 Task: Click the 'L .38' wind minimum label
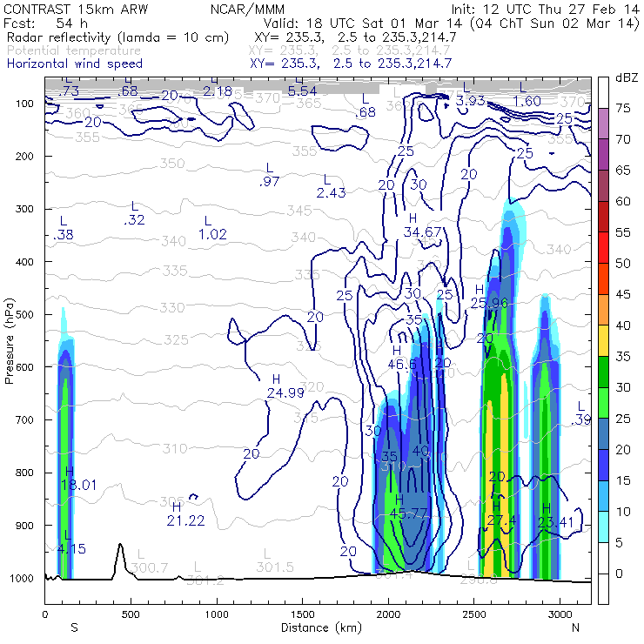(64, 228)
